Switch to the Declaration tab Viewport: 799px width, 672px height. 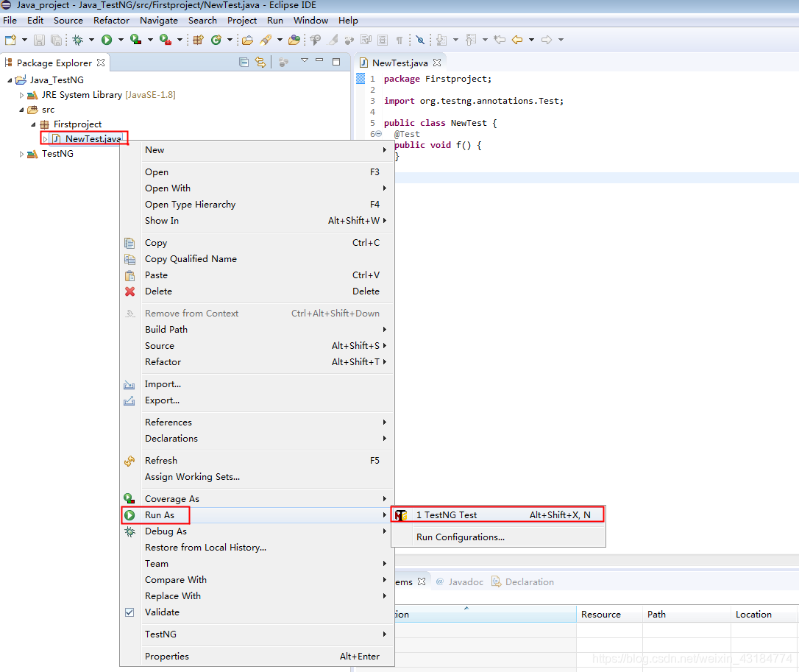[523, 581]
